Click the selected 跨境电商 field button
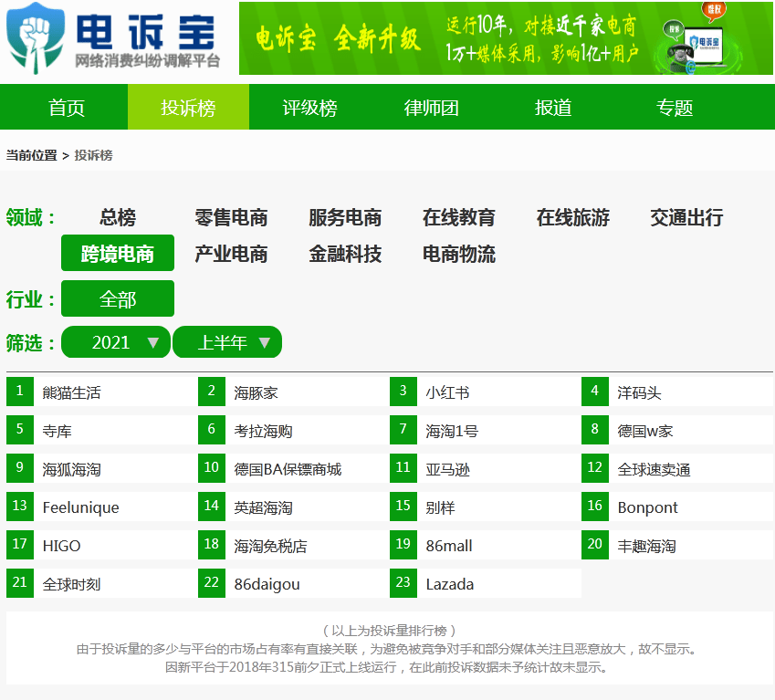 (118, 253)
